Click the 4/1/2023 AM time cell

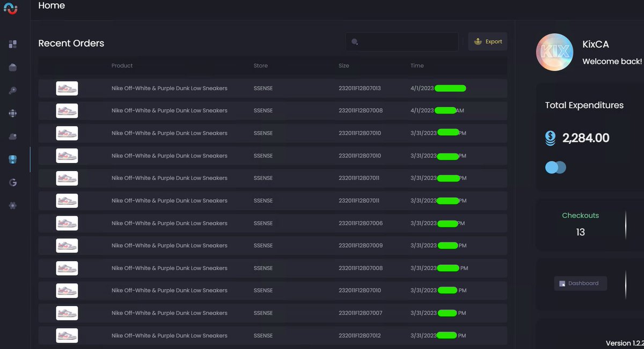[437, 111]
